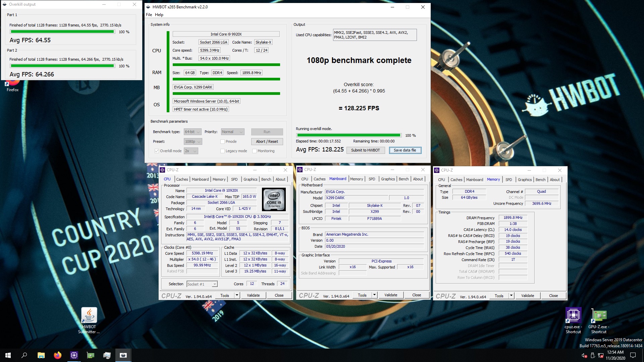
Task: Open SPD tab in CPU-Z Mainboard window
Action: pos(372,179)
